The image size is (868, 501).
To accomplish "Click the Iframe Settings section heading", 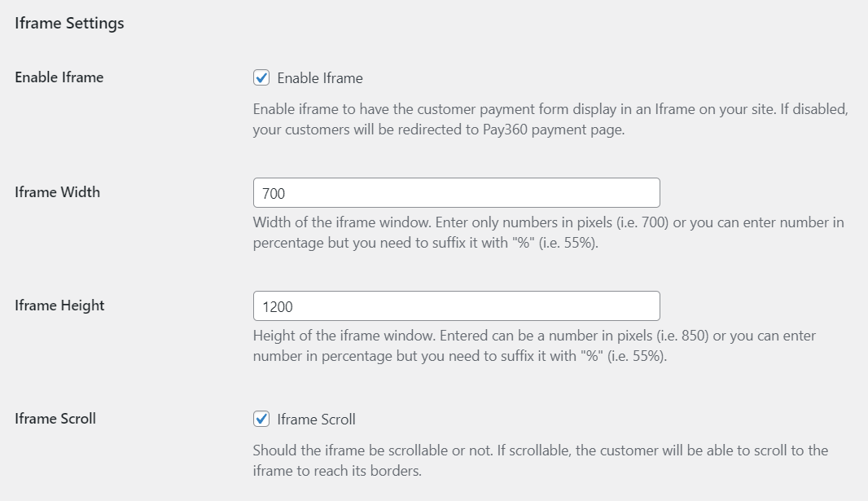I will (68, 23).
